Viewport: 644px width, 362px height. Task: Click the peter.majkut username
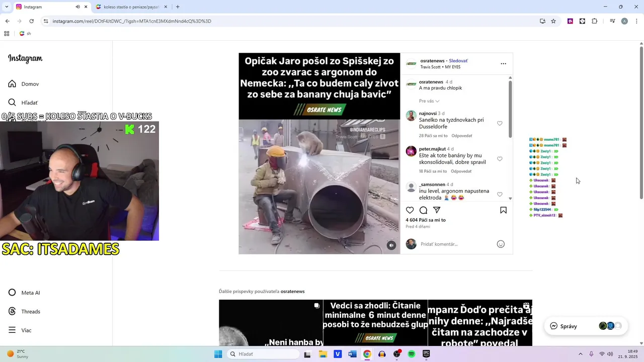pos(432,149)
